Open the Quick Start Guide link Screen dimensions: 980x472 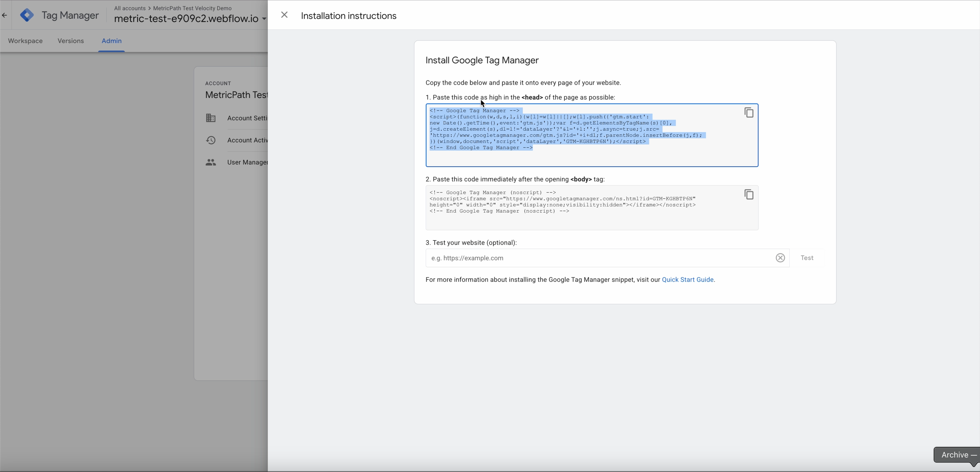tap(687, 280)
